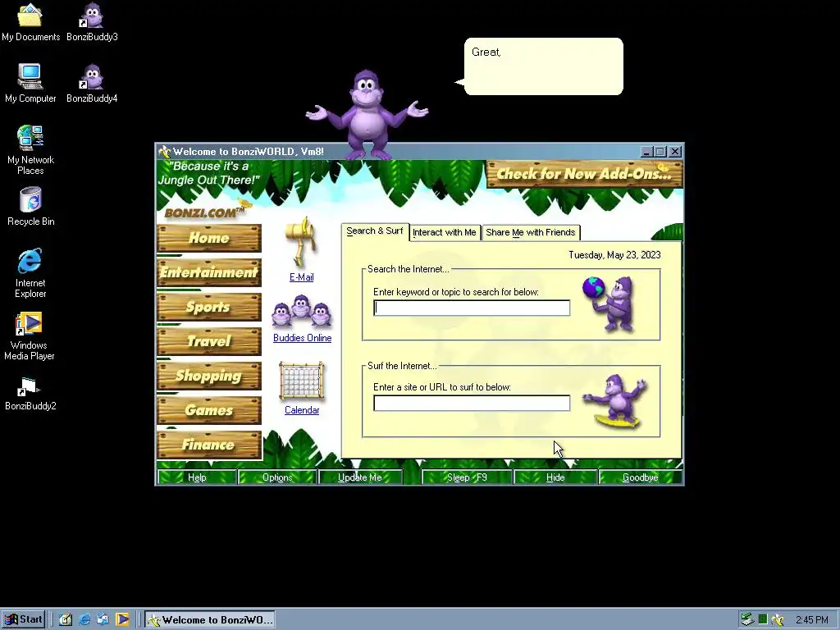Click the Hide button
840x630 pixels.
[555, 477]
